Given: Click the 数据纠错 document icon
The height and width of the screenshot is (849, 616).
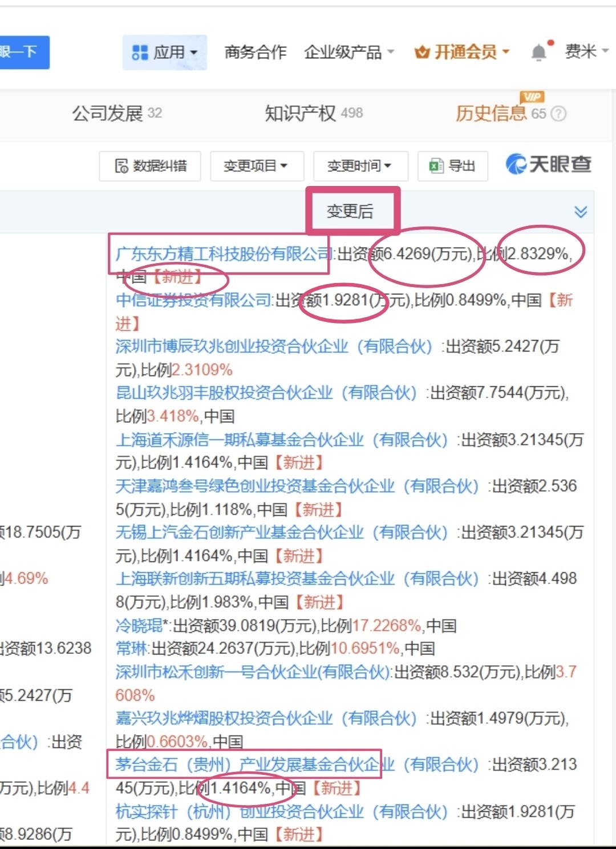Looking at the screenshot, I should [121, 166].
